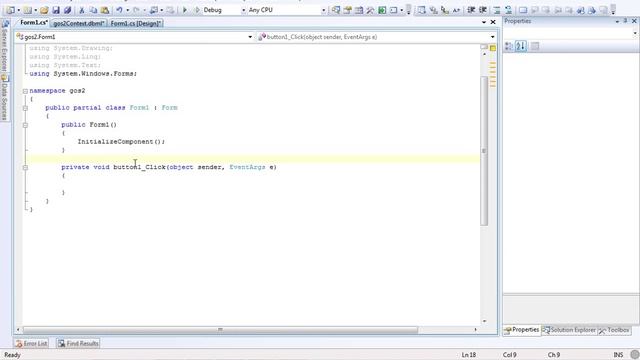This screenshot has height=360, width=640.
Task: Click the editor scroll down arrow
Action: coord(484,321)
